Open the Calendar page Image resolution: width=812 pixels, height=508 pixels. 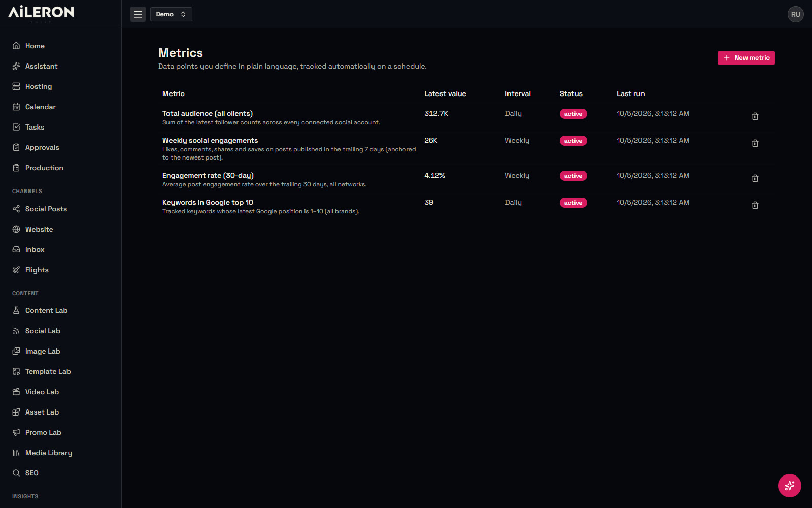coord(61,107)
